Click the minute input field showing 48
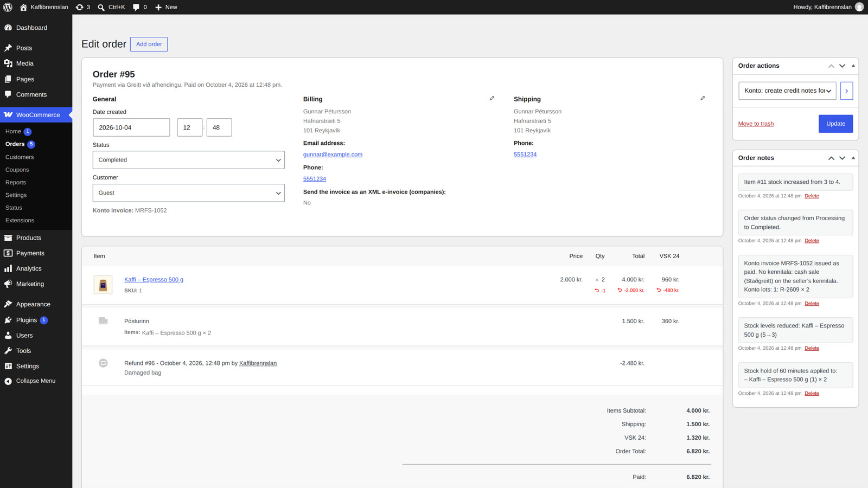868x488 pixels. point(219,127)
